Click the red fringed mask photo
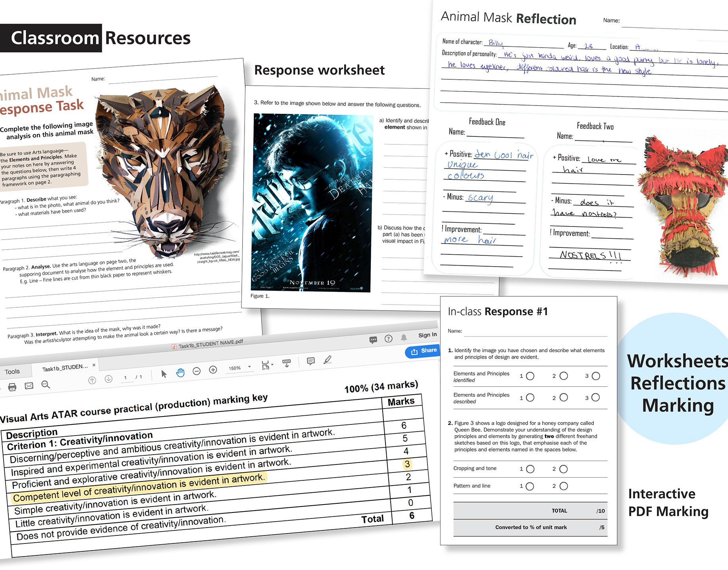728x570 pixels. [x=683, y=205]
